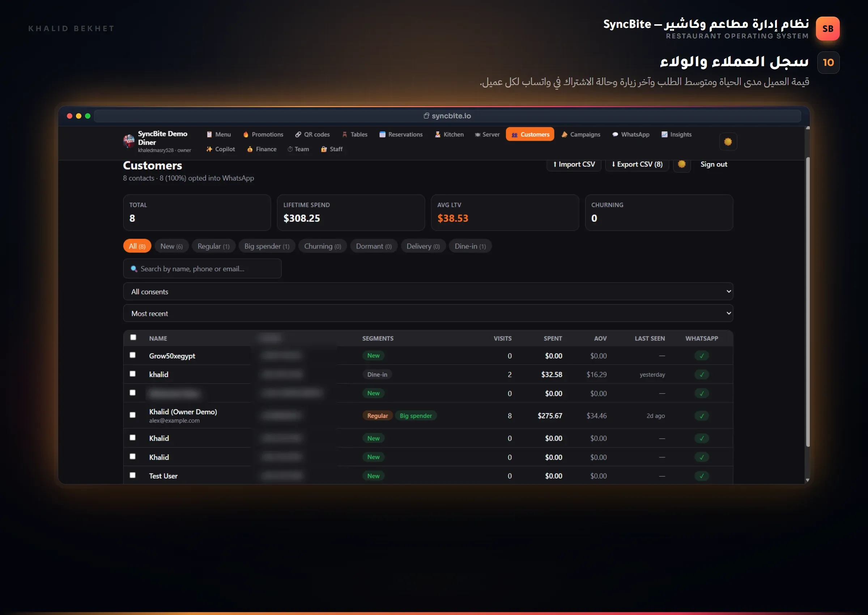Screen dimensions: 868x615
Task: Open the WhatsApp page
Action: tap(631, 135)
